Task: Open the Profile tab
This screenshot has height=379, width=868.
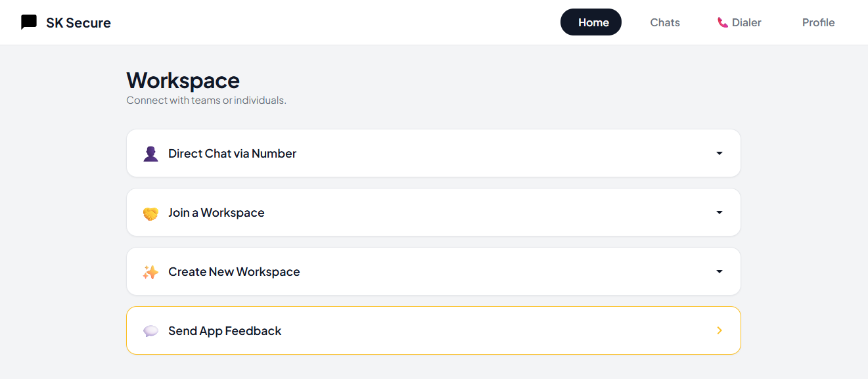Action: click(x=818, y=22)
